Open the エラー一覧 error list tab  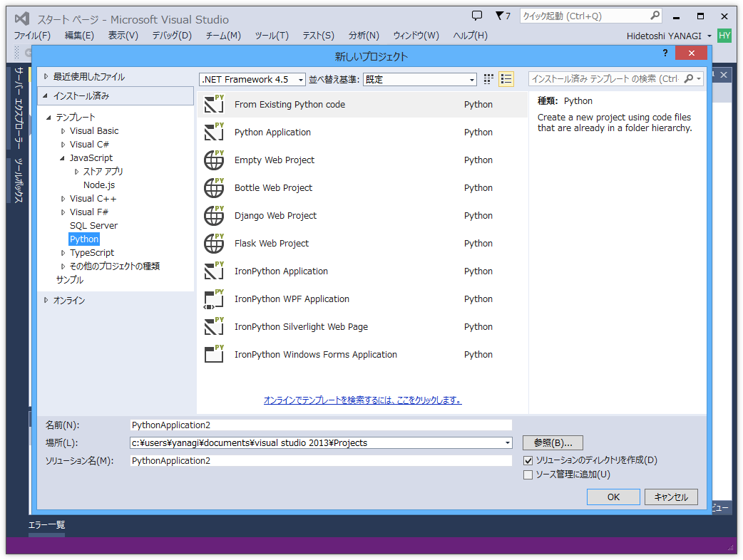coord(46,525)
